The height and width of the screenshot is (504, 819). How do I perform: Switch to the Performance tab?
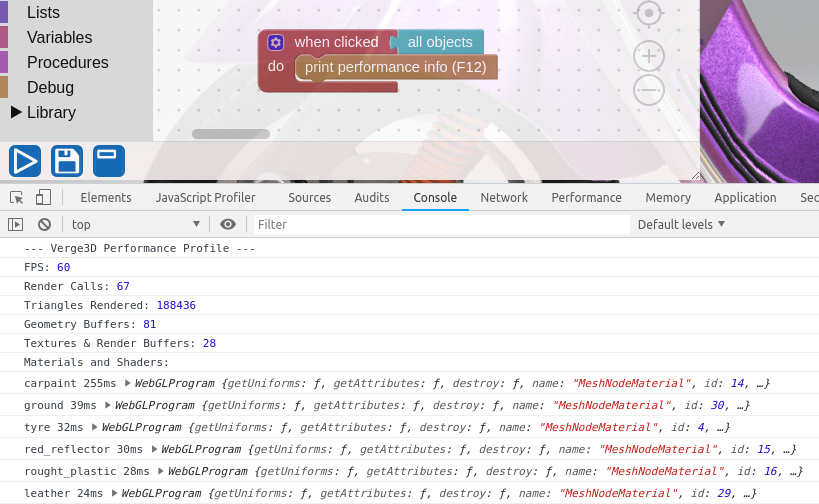click(587, 197)
